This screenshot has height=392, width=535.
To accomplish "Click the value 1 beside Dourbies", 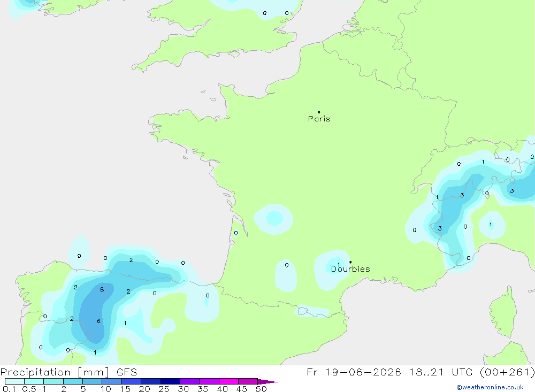I will pyautogui.click(x=339, y=264).
